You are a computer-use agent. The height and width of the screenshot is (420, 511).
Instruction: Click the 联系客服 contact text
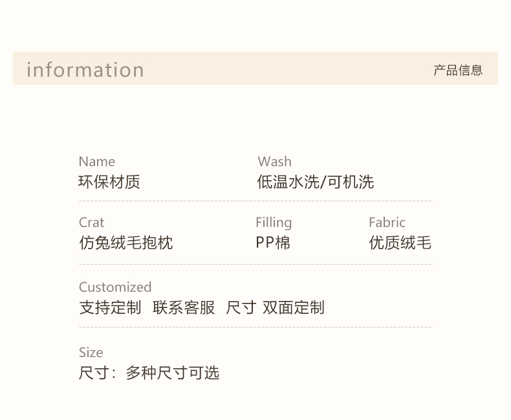click(x=184, y=307)
